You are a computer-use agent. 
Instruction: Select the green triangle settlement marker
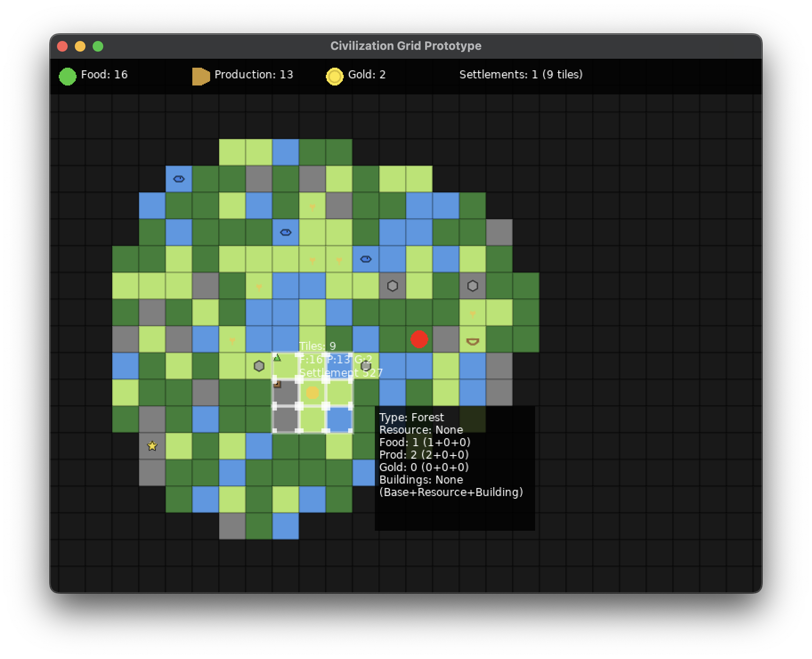click(x=277, y=356)
